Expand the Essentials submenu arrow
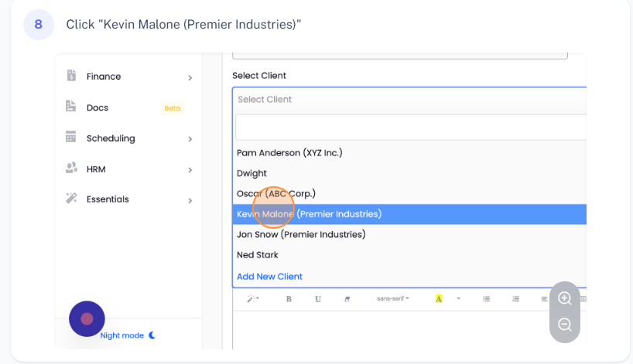Screen dimensions: 633x364 (190, 200)
